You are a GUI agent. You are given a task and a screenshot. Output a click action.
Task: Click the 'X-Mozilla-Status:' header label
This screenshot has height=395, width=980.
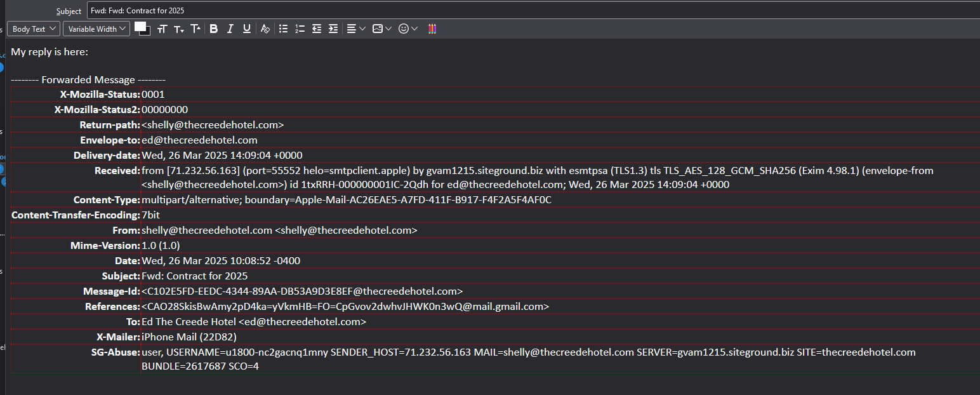(x=100, y=95)
